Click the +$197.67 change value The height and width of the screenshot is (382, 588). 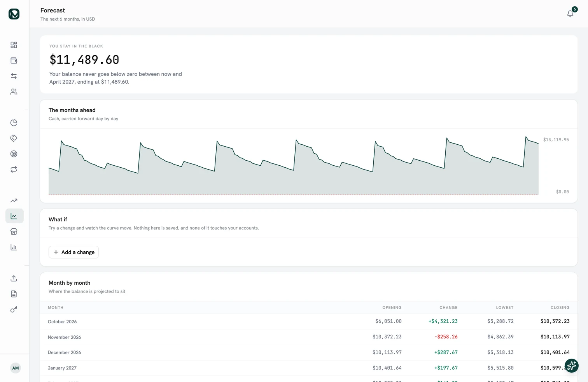[446, 368]
